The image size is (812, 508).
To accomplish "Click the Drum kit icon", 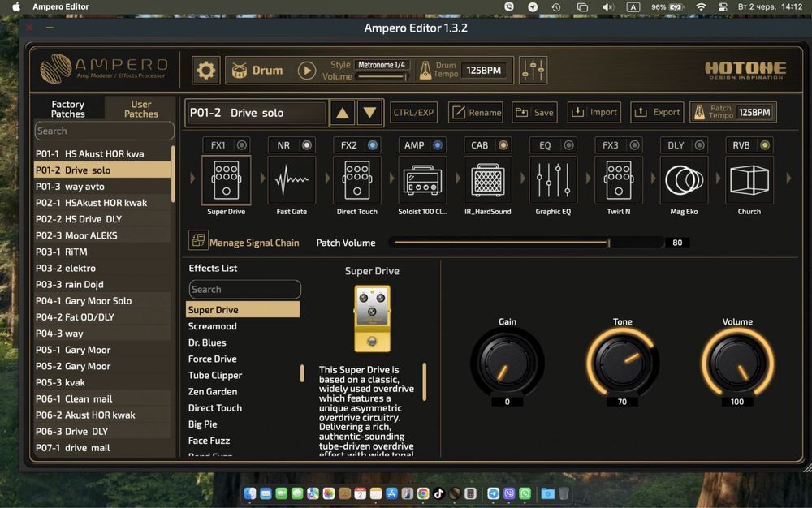I will [x=239, y=71].
